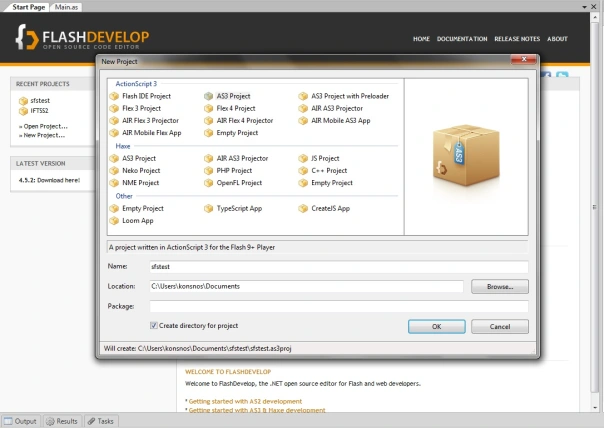Select the AIR Flex 4 Projector icon

(208, 121)
